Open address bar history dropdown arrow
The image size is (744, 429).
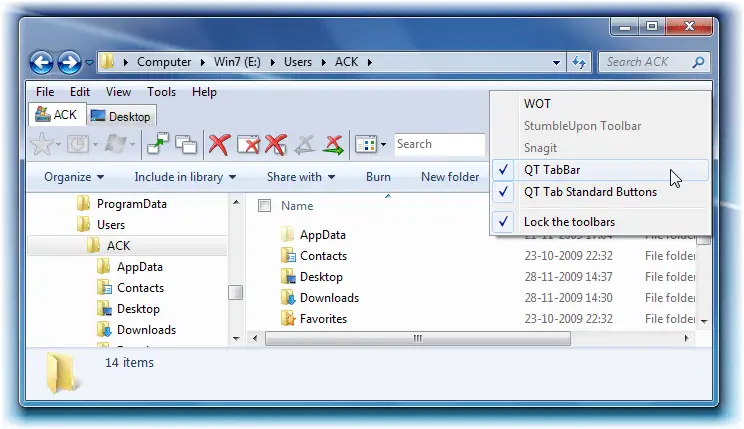pyautogui.click(x=556, y=62)
